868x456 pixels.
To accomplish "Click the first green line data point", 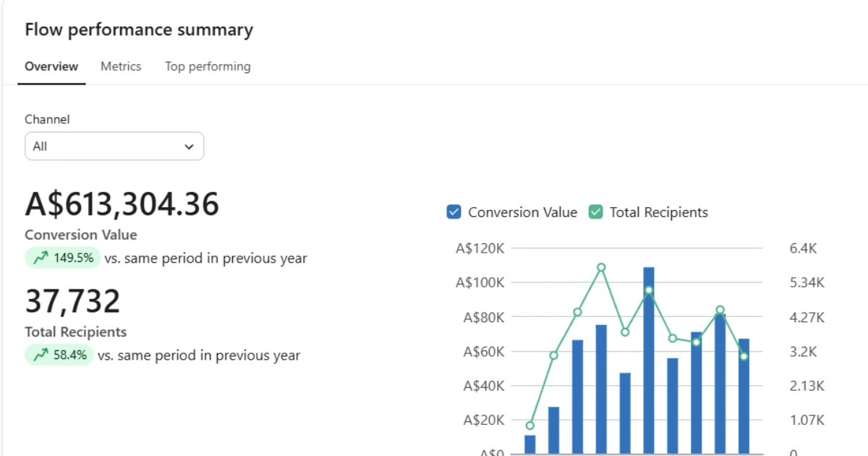I will (530, 426).
